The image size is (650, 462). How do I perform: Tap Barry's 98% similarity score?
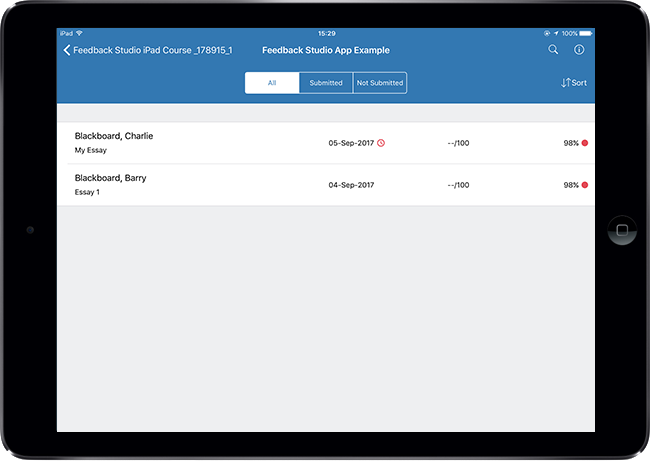570,185
